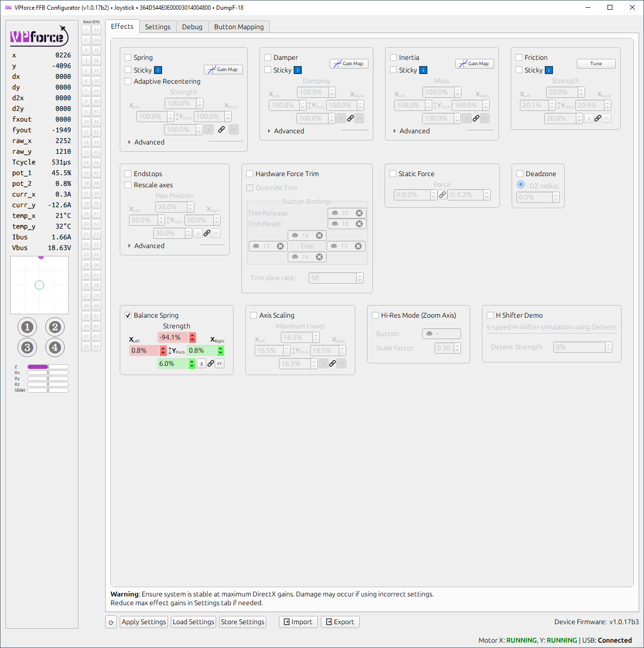Click round joystick button indicator 2
This screenshot has width=644, height=648.
[x=55, y=327]
